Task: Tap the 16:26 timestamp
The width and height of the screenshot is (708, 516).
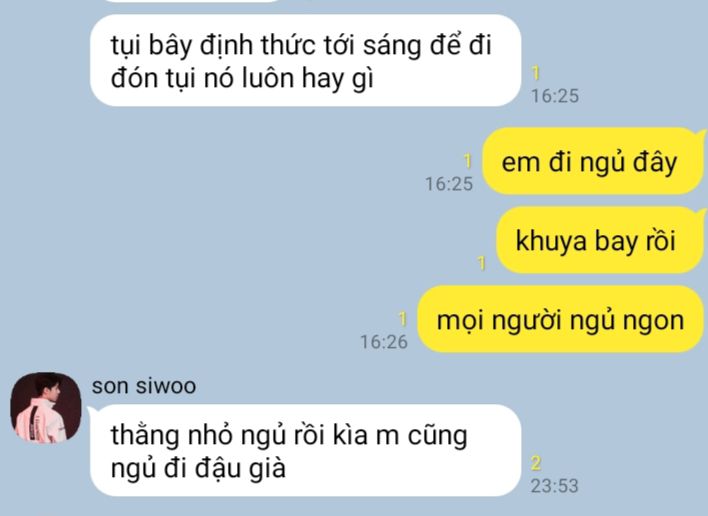Action: pos(384,342)
